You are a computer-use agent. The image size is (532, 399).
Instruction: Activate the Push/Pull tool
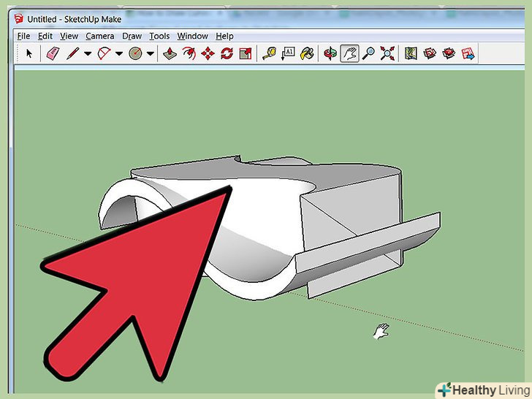[170, 53]
